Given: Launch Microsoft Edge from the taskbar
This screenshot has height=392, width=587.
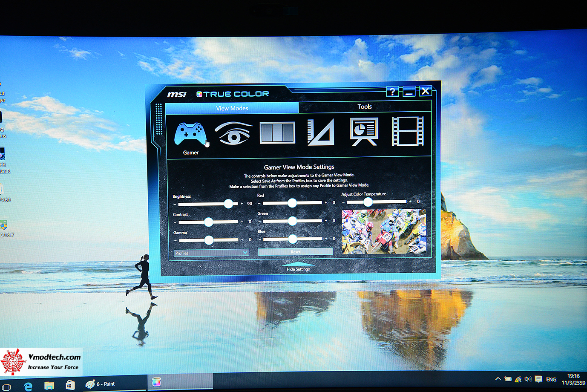Looking at the screenshot, I should click(28, 386).
